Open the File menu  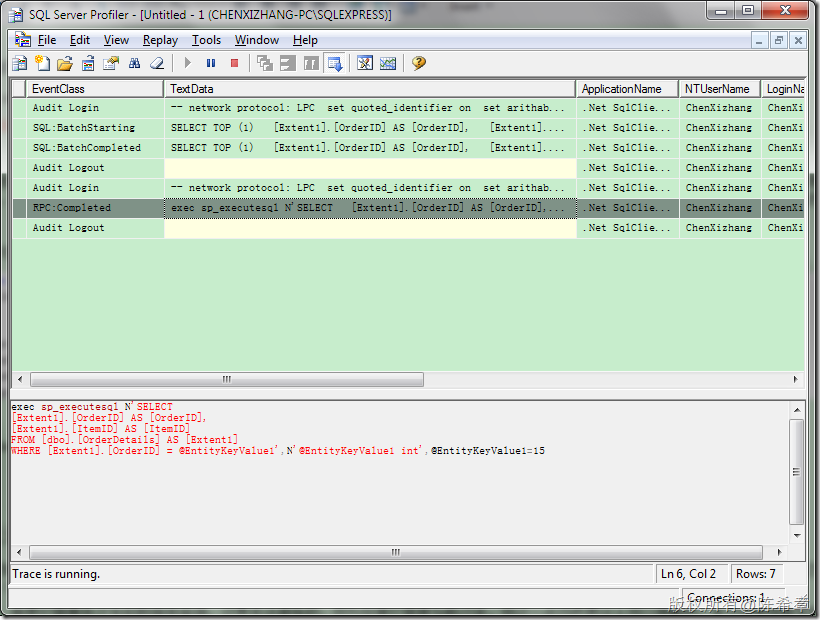(x=47, y=40)
